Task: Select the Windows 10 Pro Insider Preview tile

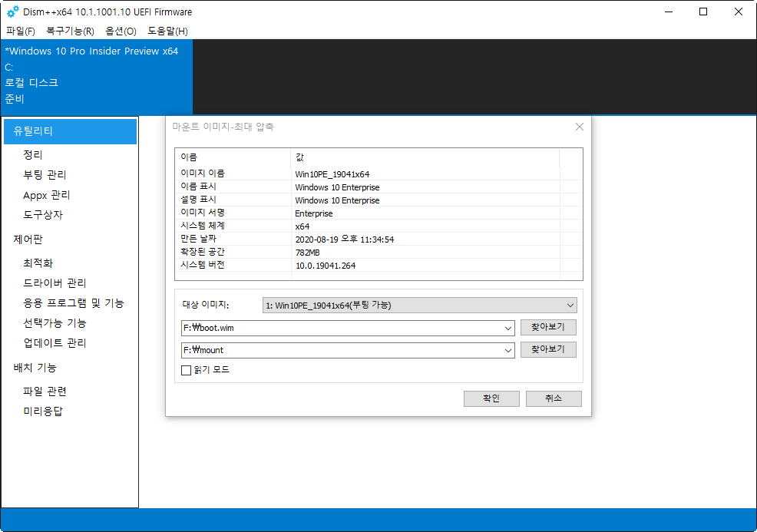Action: coord(97,78)
